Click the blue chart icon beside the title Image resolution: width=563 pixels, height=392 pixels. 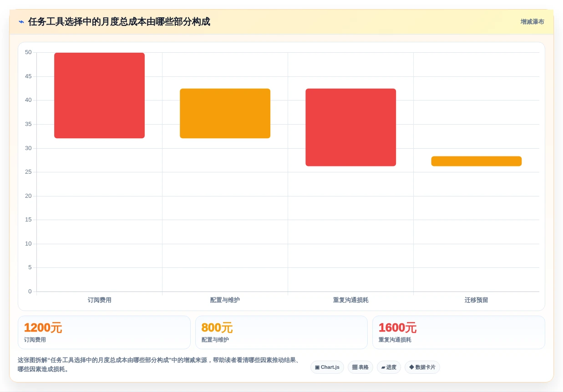pyautogui.click(x=21, y=22)
